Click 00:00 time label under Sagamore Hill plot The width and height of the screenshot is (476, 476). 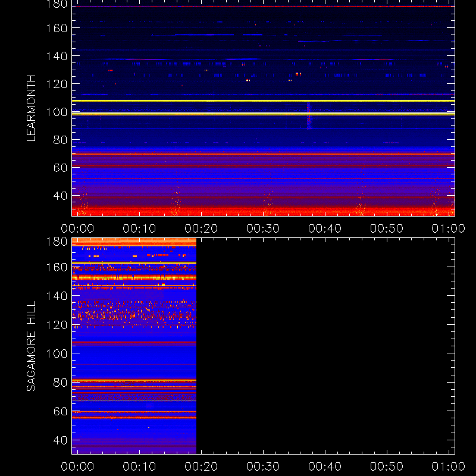77,466
